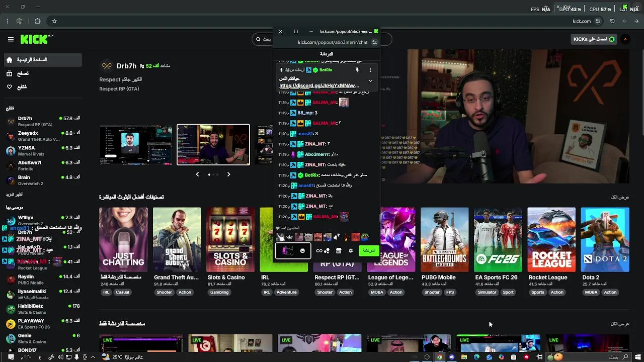The width and height of the screenshot is (644, 362).
Task: Reload page with browser refresh icon
Action: click(612, 21)
